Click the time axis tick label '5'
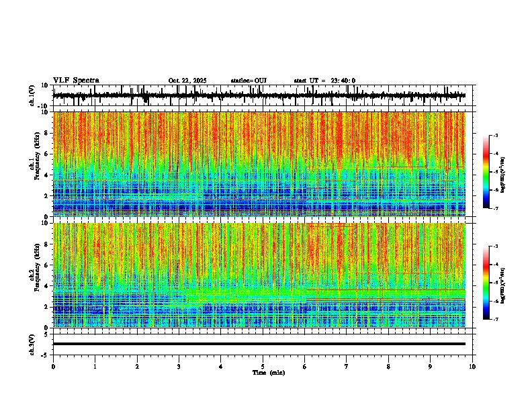This screenshot has width=532, height=411. click(263, 367)
